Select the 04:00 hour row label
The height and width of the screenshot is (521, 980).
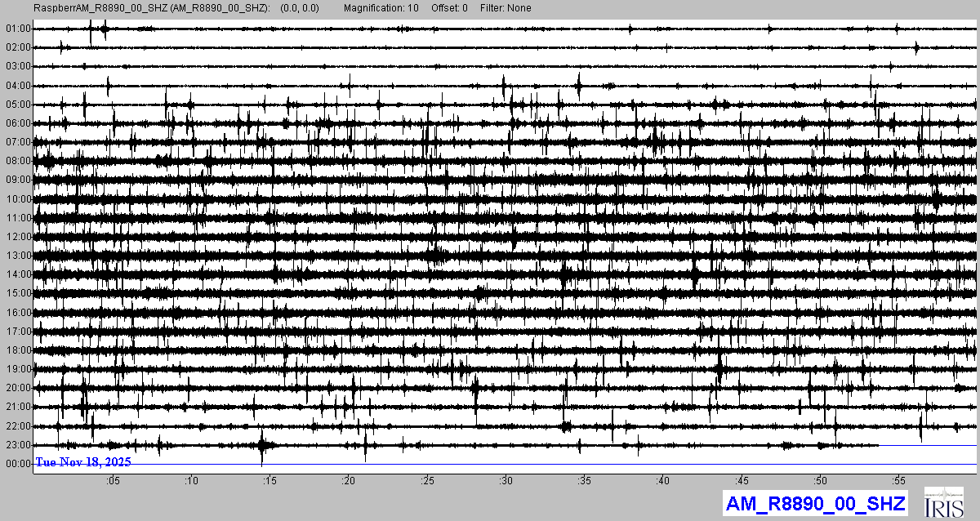(x=17, y=86)
